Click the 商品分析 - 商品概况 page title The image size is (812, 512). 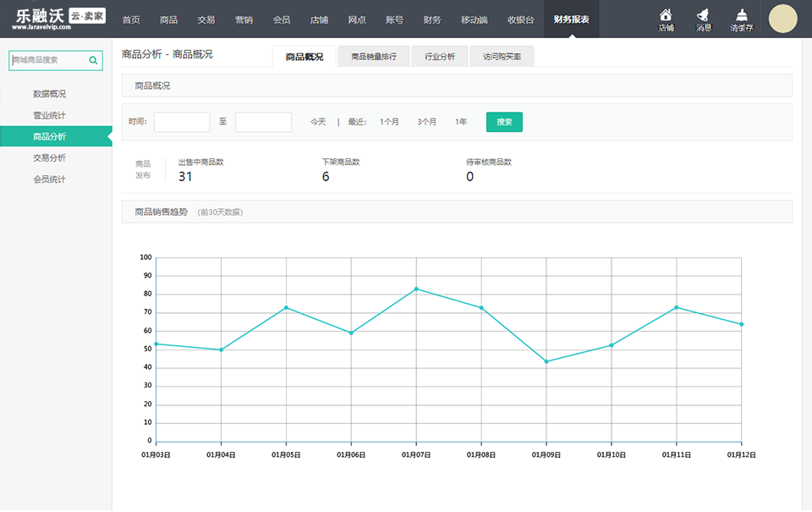click(x=167, y=54)
